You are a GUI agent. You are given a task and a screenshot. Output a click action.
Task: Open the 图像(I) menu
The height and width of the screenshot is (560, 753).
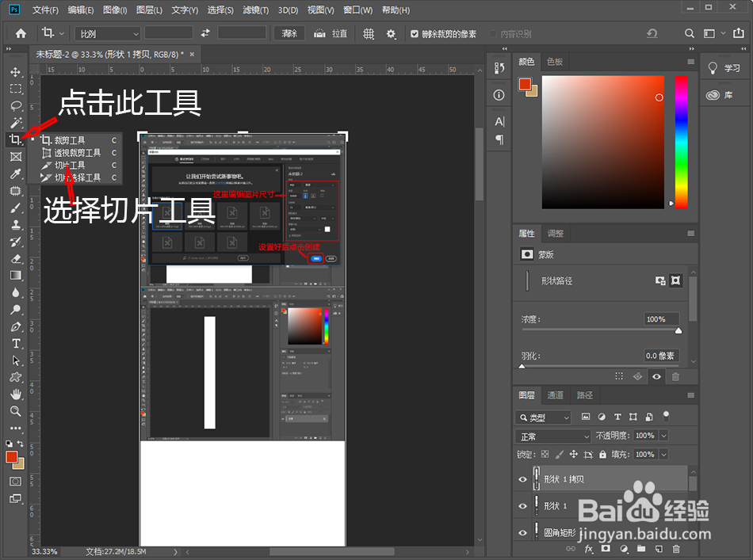115,10
